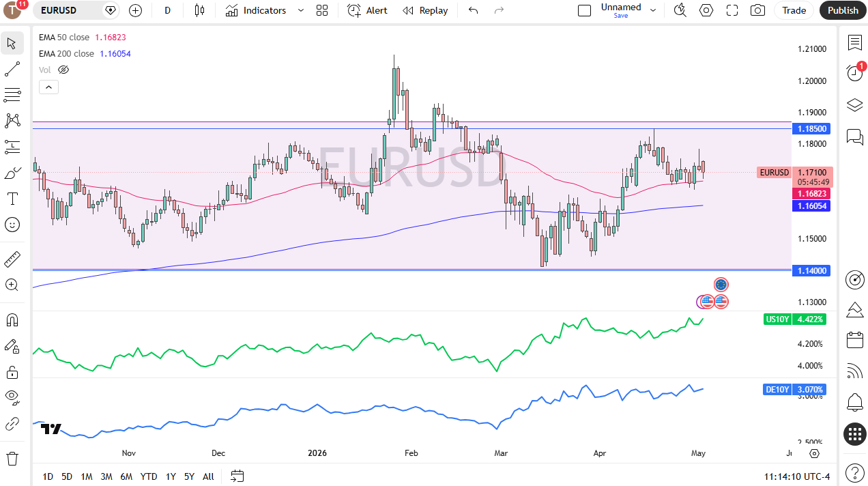Screen dimensions: 868x486
Task: Select the YTD date range
Action: [x=149, y=476]
